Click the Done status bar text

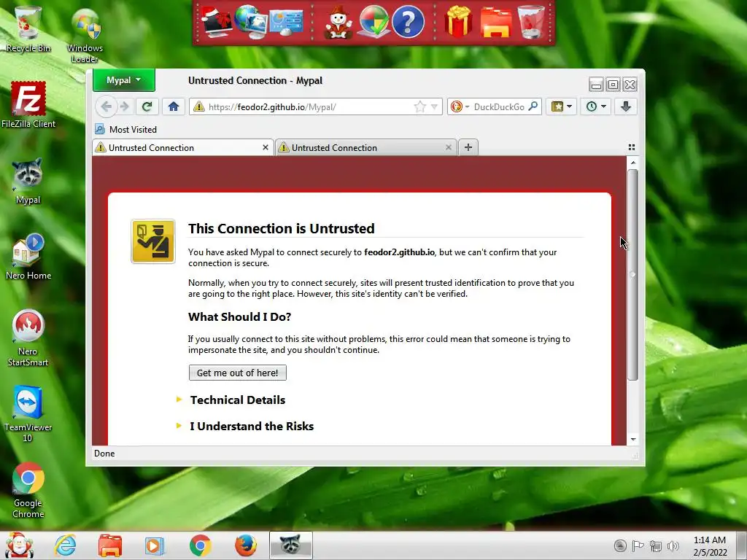[x=104, y=454]
